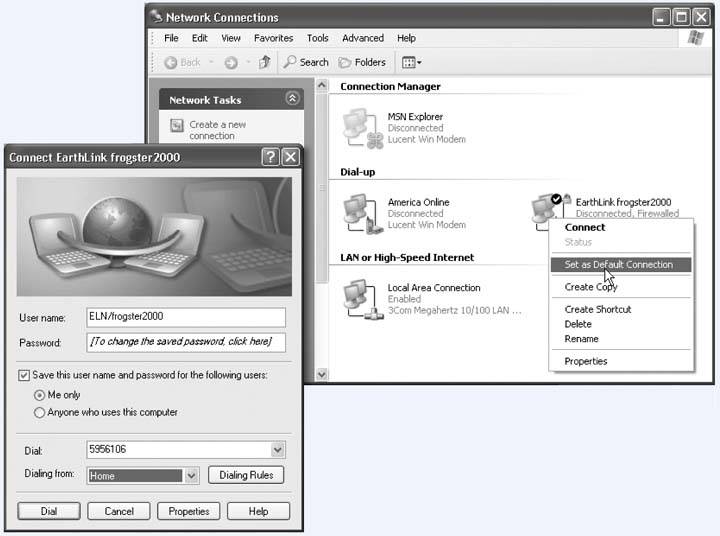The image size is (720, 536).
Task: Choose Anyone who uses this computer option
Action: (x=40, y=412)
